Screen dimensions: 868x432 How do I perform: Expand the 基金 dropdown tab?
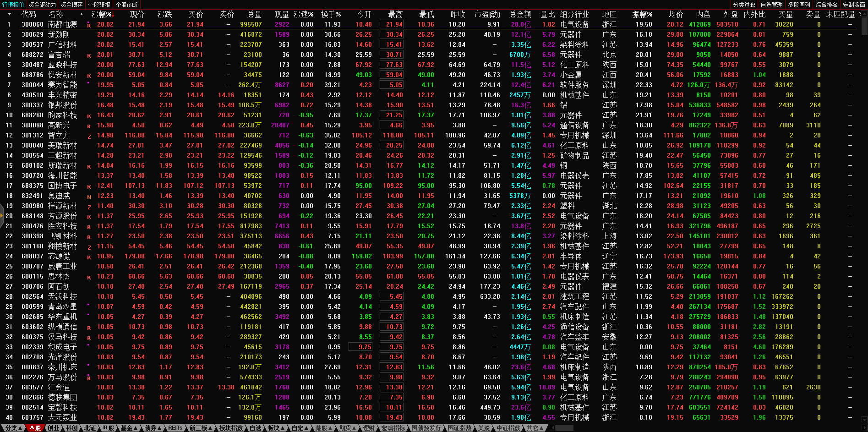click(128, 428)
